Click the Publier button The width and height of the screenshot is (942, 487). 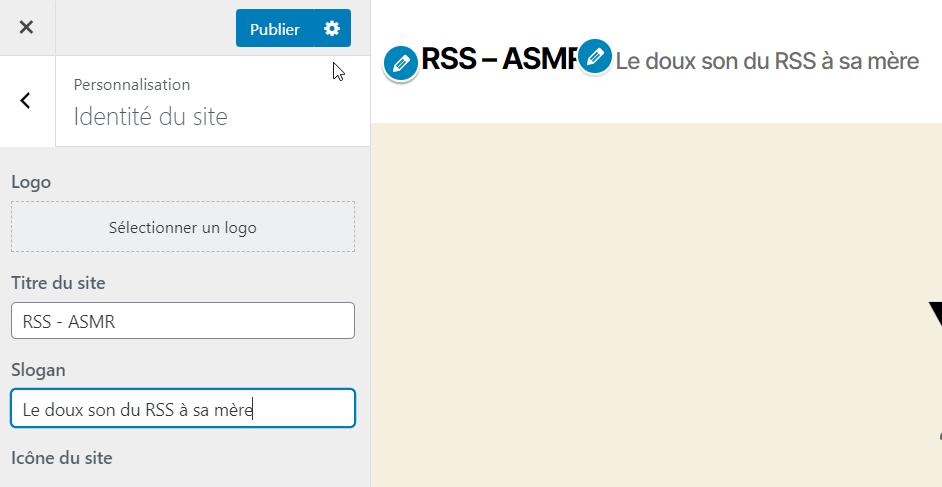coord(275,28)
